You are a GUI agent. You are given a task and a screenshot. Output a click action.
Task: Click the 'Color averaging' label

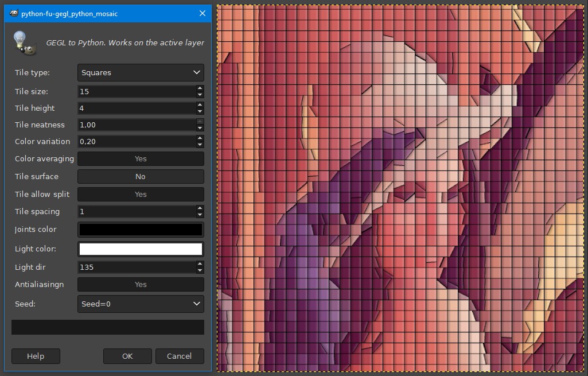(44, 159)
